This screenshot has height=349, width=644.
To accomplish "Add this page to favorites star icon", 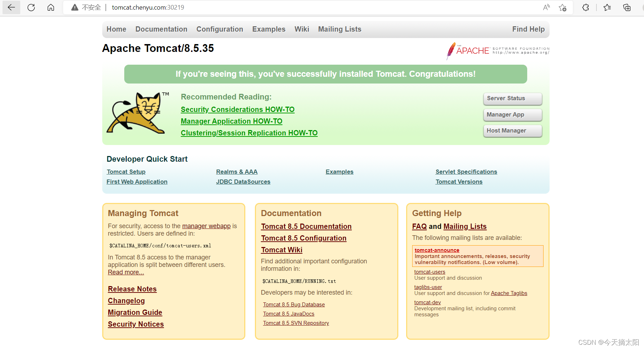I will point(562,7).
